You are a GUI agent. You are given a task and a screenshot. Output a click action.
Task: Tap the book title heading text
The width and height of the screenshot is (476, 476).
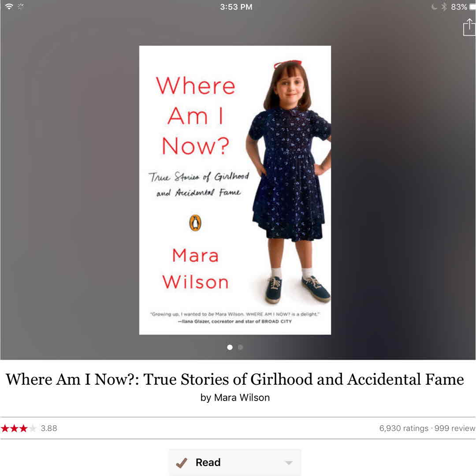235,379
